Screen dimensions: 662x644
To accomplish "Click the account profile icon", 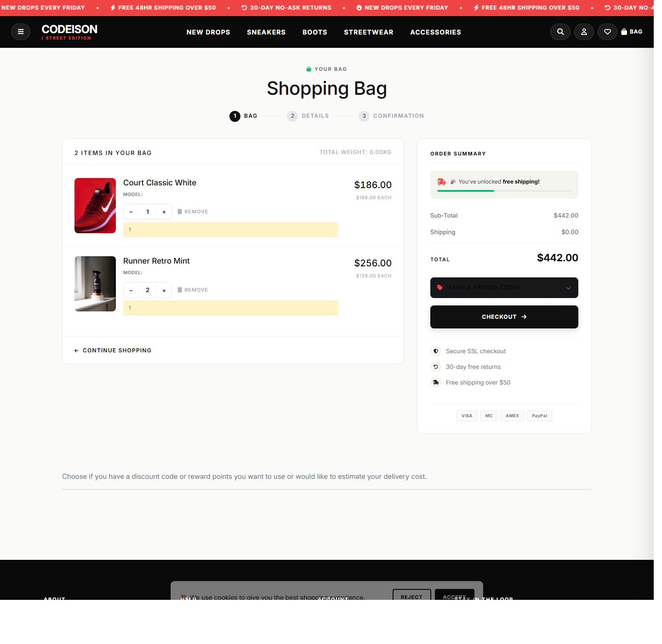I will (584, 32).
